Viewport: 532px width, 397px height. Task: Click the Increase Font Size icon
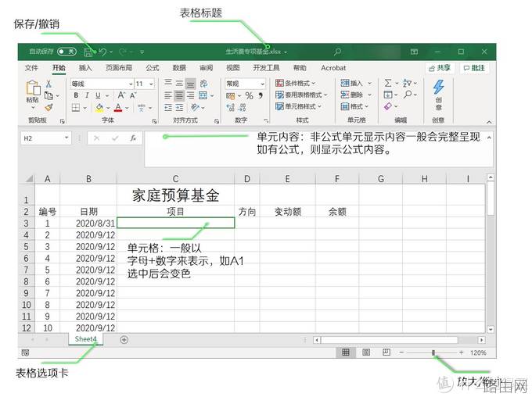click(x=121, y=95)
